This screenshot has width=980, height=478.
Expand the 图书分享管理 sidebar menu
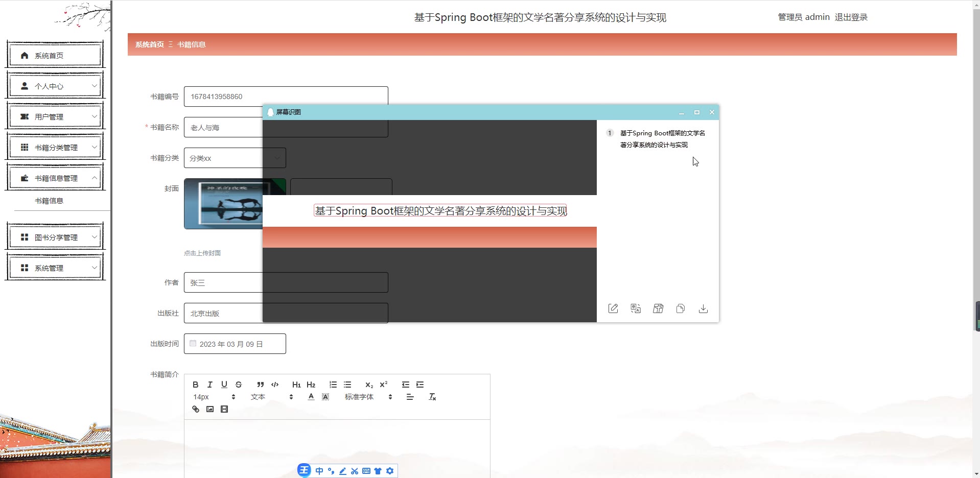pyautogui.click(x=55, y=237)
